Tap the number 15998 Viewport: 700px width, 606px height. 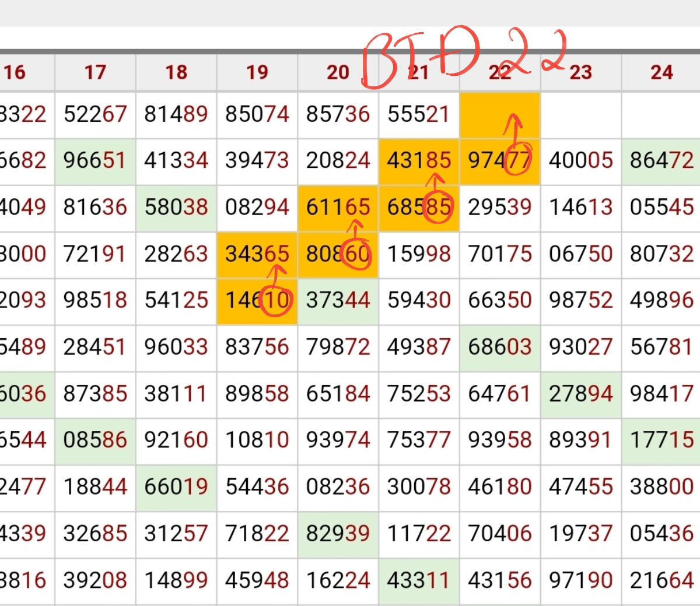(x=419, y=254)
